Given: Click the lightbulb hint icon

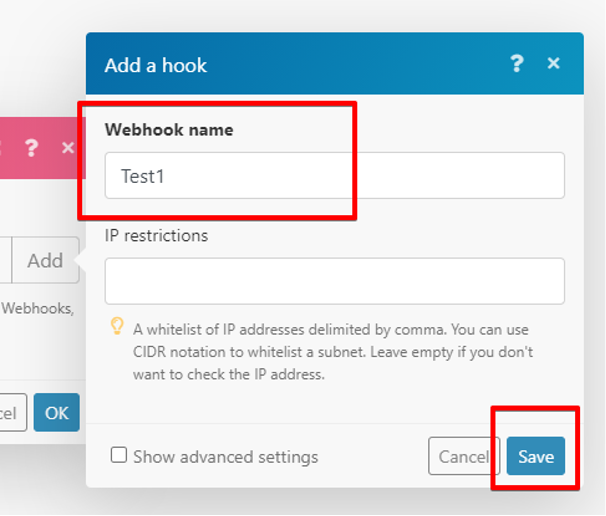Looking at the screenshot, I should point(116,327).
